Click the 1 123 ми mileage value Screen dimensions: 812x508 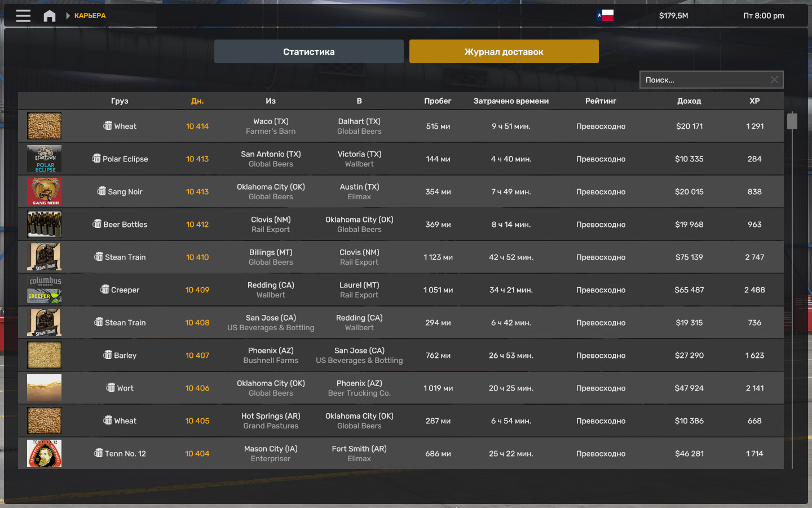(x=438, y=257)
